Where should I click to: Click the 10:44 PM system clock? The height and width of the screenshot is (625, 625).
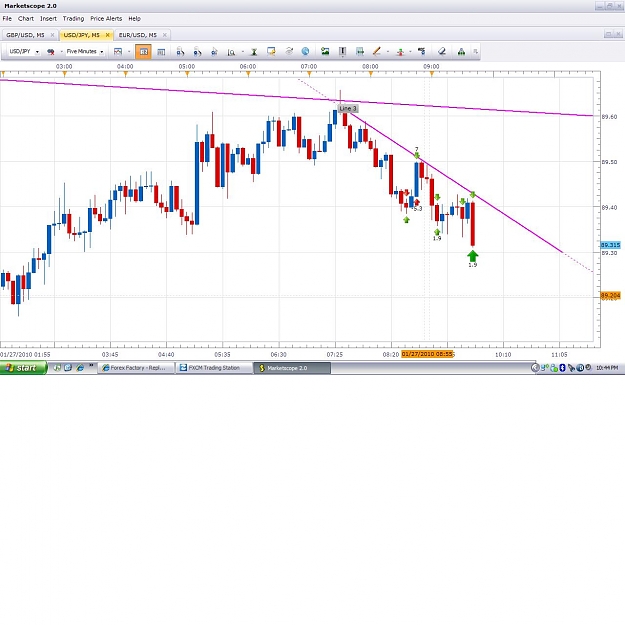[x=607, y=368]
